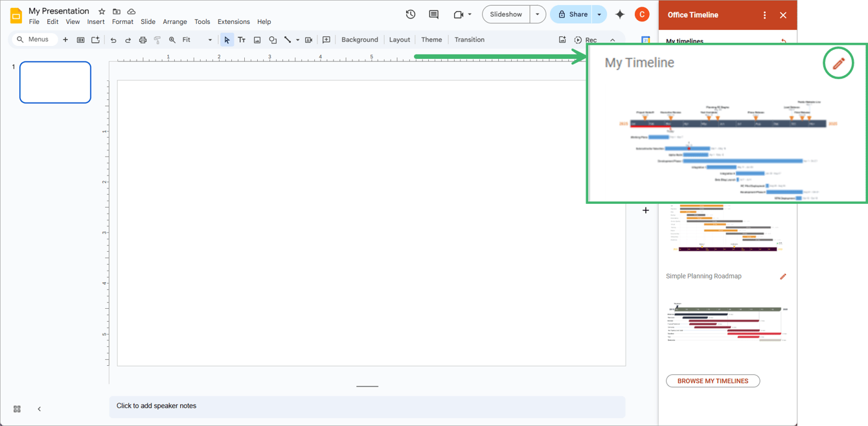Open the Extensions menu
The image size is (868, 426).
click(233, 21)
